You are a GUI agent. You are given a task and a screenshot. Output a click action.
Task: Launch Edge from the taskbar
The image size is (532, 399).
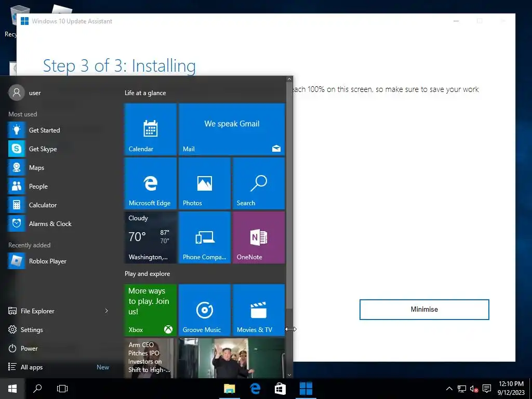[x=255, y=389]
